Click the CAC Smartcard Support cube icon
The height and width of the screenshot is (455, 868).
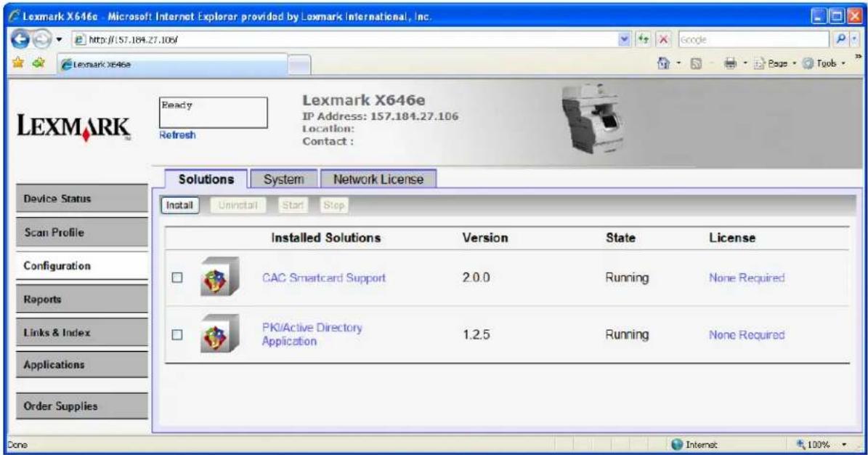pos(219,276)
